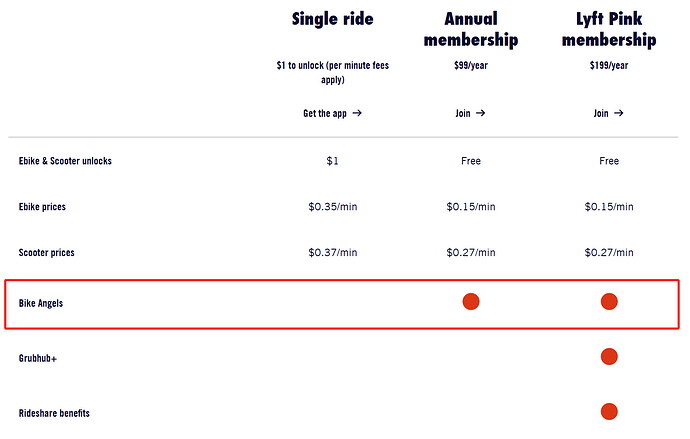Click the Scooter prices row label
This screenshot has height=439, width=690.
pos(46,253)
